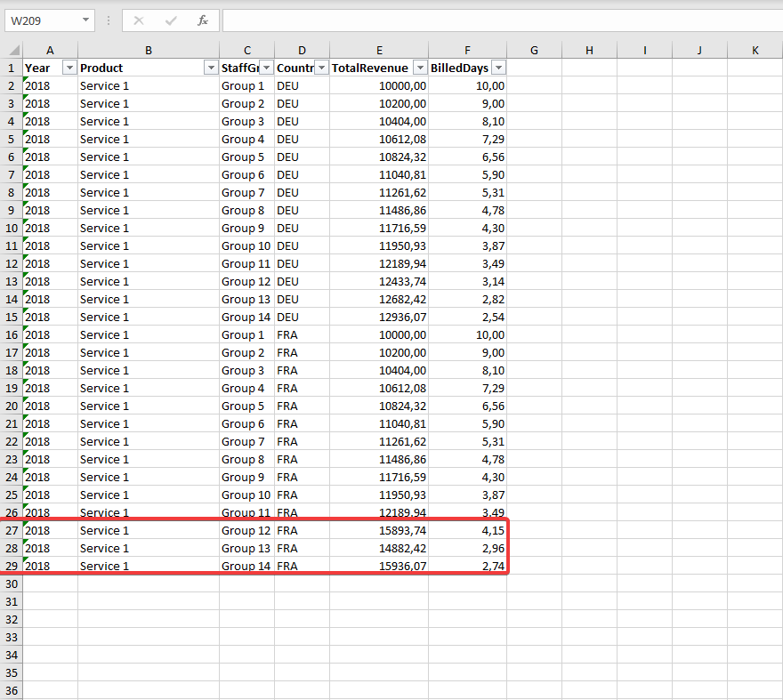Click the Insert Function fx icon
783x700 pixels.
click(x=203, y=20)
